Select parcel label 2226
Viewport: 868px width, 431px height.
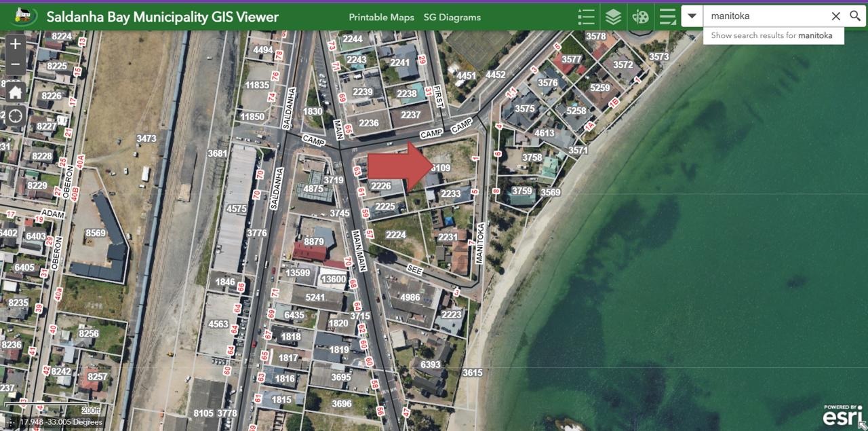pos(381,186)
